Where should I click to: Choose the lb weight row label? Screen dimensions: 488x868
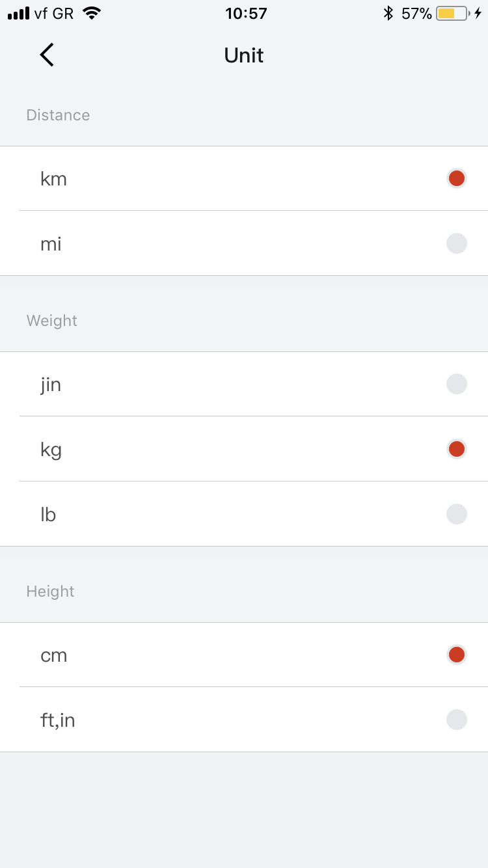tap(48, 515)
